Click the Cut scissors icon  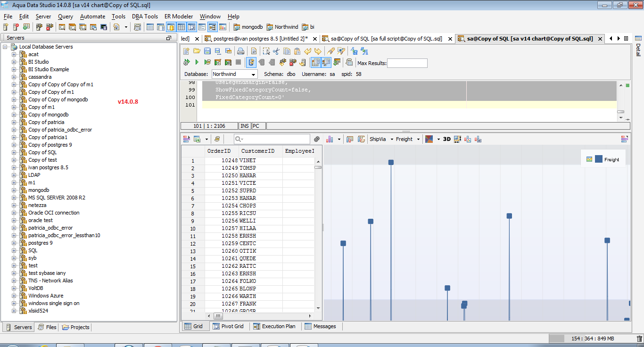click(276, 51)
